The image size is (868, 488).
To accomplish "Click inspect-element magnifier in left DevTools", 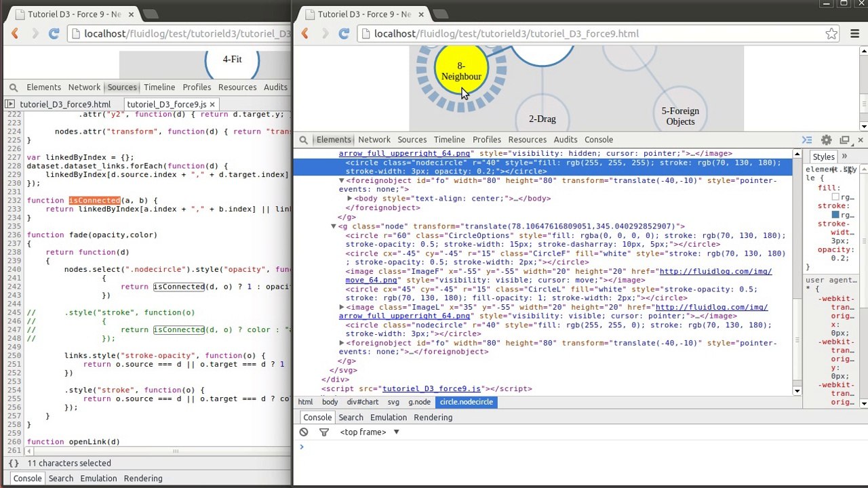I will pos(14,87).
